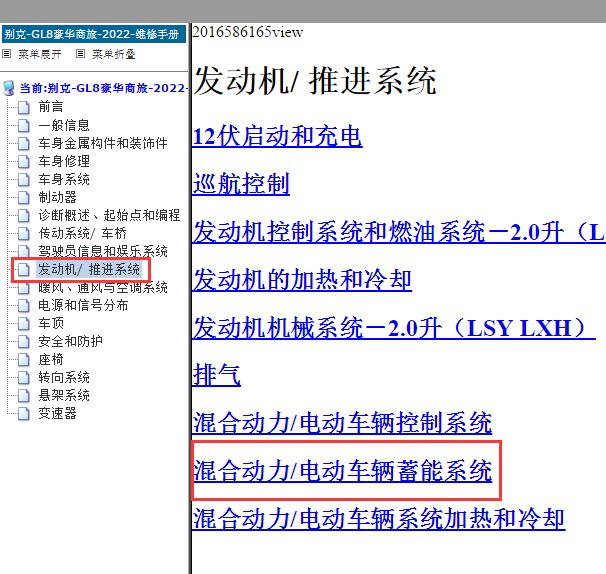The height and width of the screenshot is (574, 606).
Task: Click the page icon beside 车身系统
Action: click(24, 179)
